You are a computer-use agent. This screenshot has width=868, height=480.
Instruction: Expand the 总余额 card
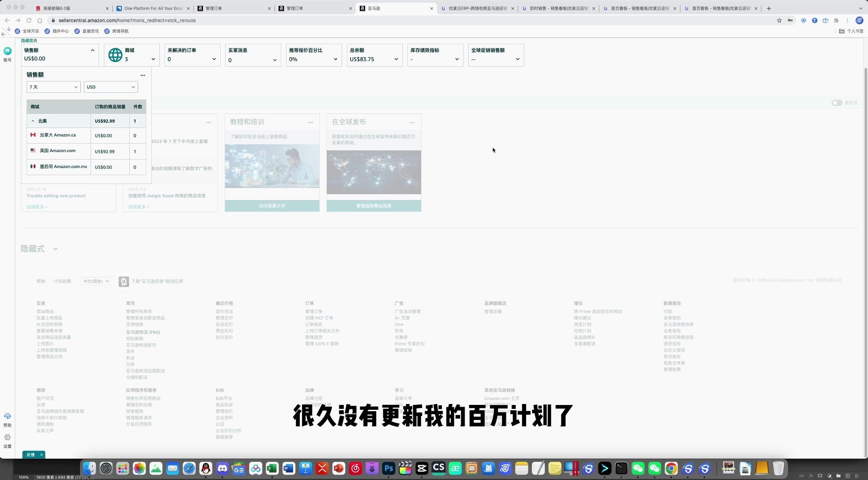click(x=396, y=59)
